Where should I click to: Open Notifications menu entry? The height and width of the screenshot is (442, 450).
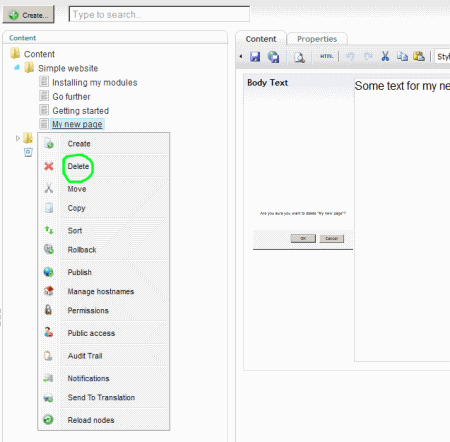pyautogui.click(x=88, y=378)
